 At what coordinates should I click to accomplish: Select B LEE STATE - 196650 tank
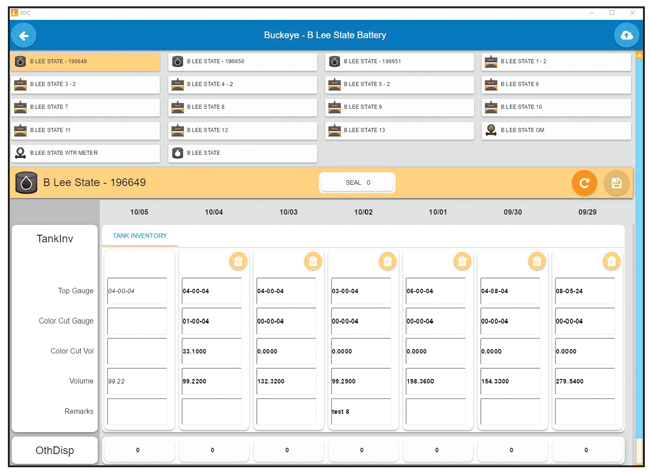242,62
